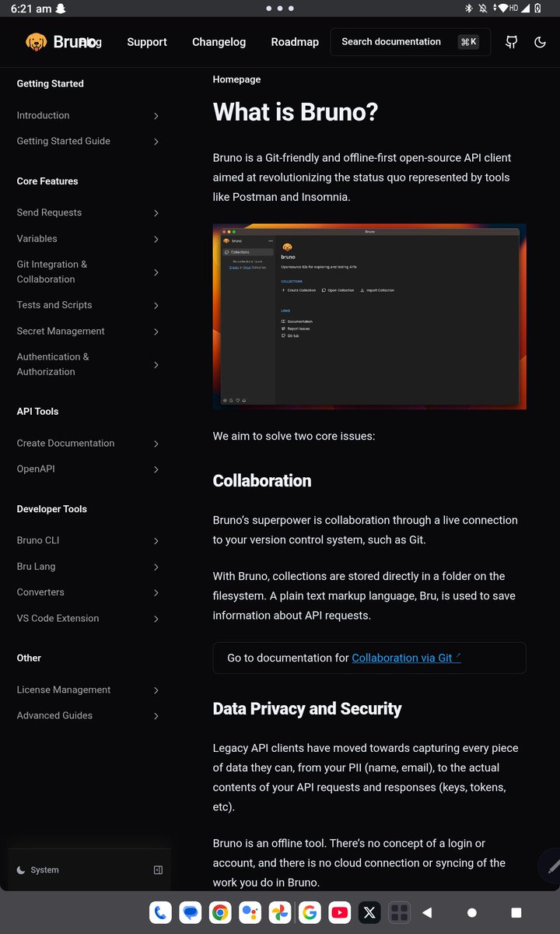This screenshot has width=560, height=934.
Task: Open the Create Documentation sidebar page
Action: (65, 443)
